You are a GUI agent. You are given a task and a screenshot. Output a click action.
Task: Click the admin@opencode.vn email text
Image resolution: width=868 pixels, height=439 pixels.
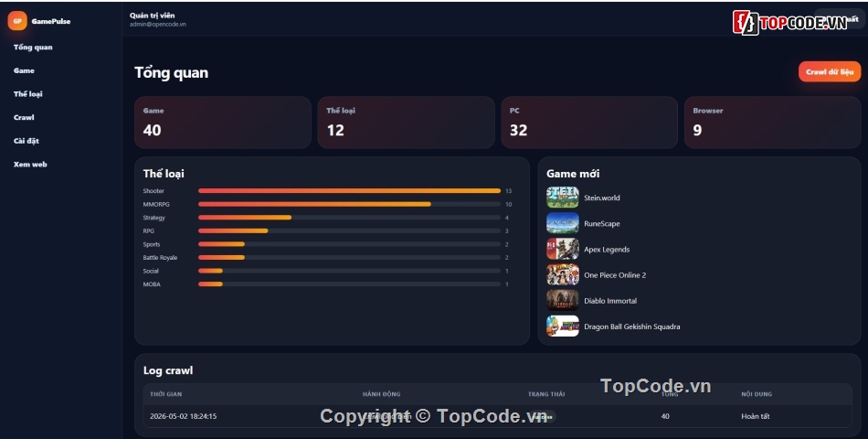[x=158, y=25]
